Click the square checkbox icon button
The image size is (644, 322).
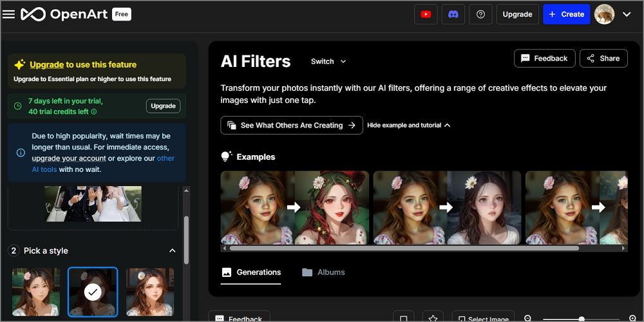(x=403, y=316)
